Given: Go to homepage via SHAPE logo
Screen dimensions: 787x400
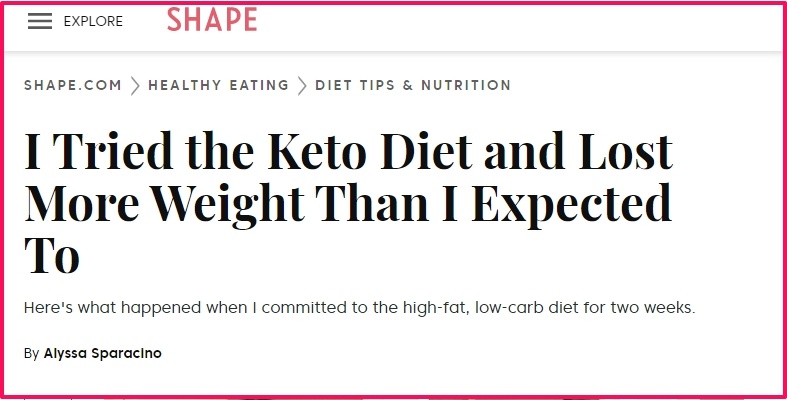Looking at the screenshot, I should [212, 20].
